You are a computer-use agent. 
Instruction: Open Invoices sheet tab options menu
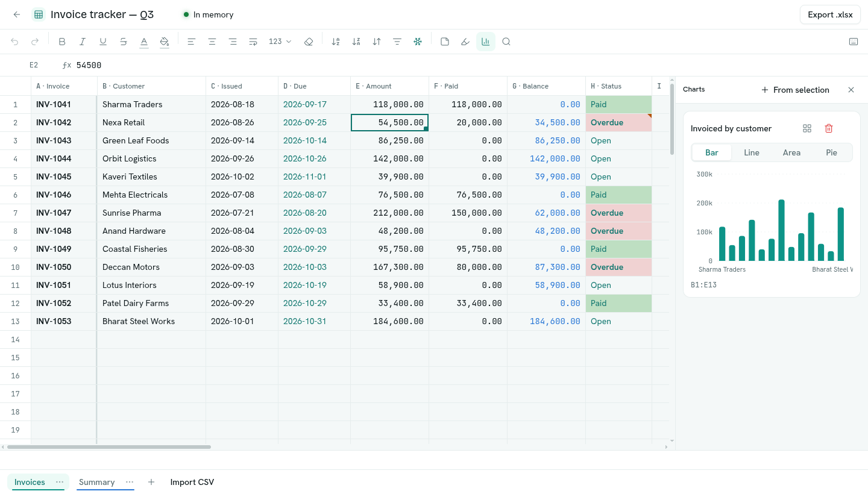coord(60,482)
